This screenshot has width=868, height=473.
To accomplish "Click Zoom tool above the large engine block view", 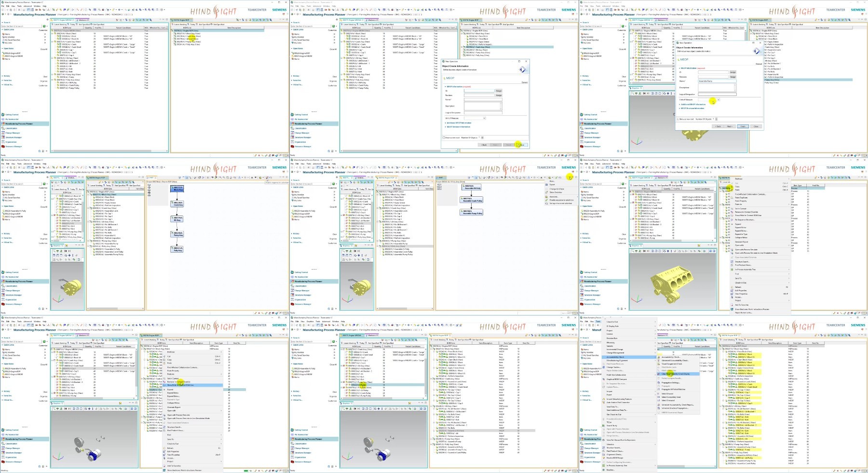I will [633, 251].
